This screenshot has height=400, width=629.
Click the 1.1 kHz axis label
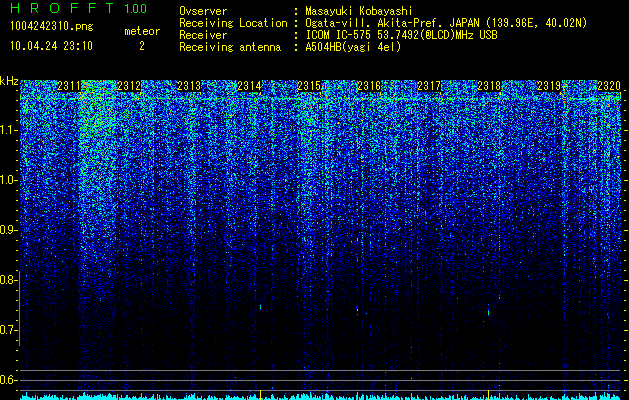point(9,130)
